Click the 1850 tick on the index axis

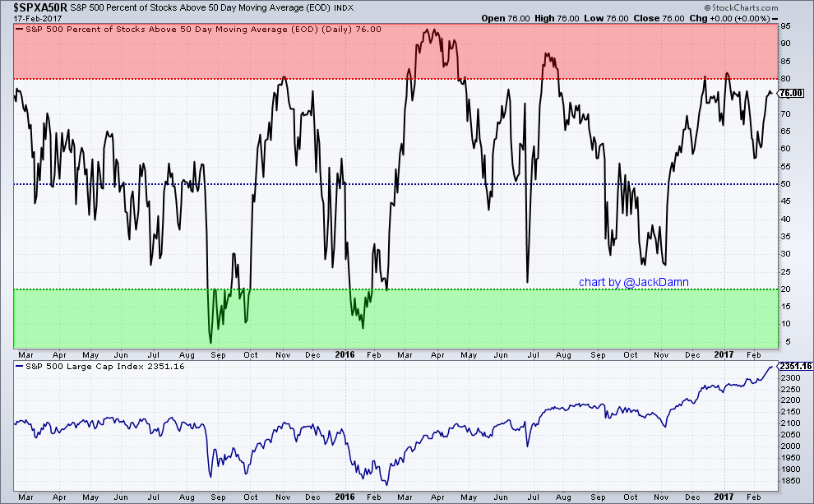789,481
